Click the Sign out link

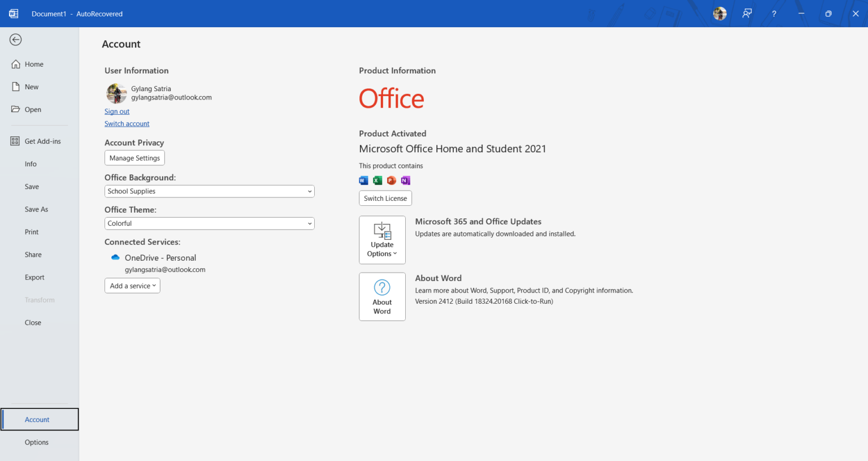tap(116, 111)
